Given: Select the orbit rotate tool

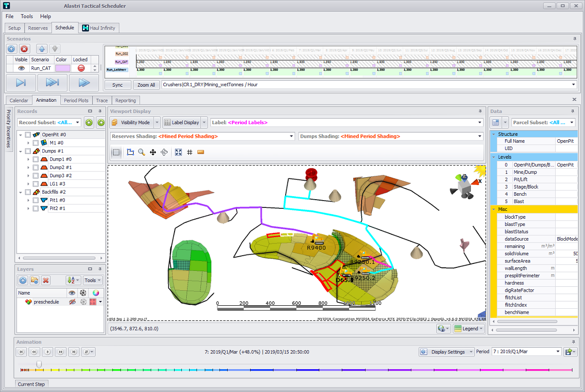Looking at the screenshot, I should click(164, 152).
